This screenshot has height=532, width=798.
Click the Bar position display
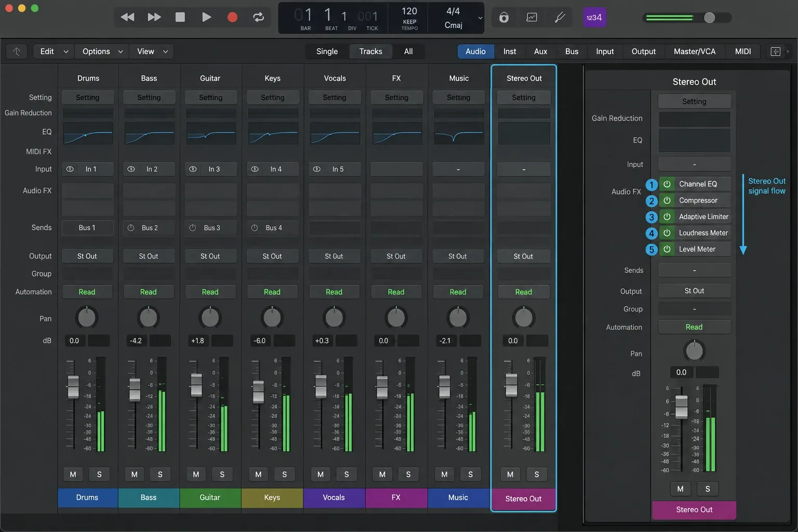click(305, 19)
